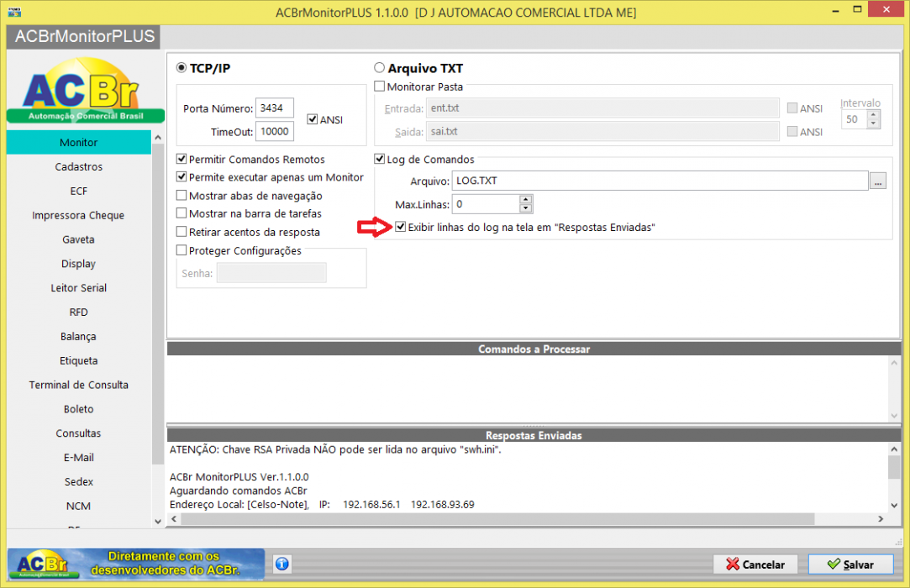
Task: Enable Retirar acentos da resposta
Action: [181, 232]
